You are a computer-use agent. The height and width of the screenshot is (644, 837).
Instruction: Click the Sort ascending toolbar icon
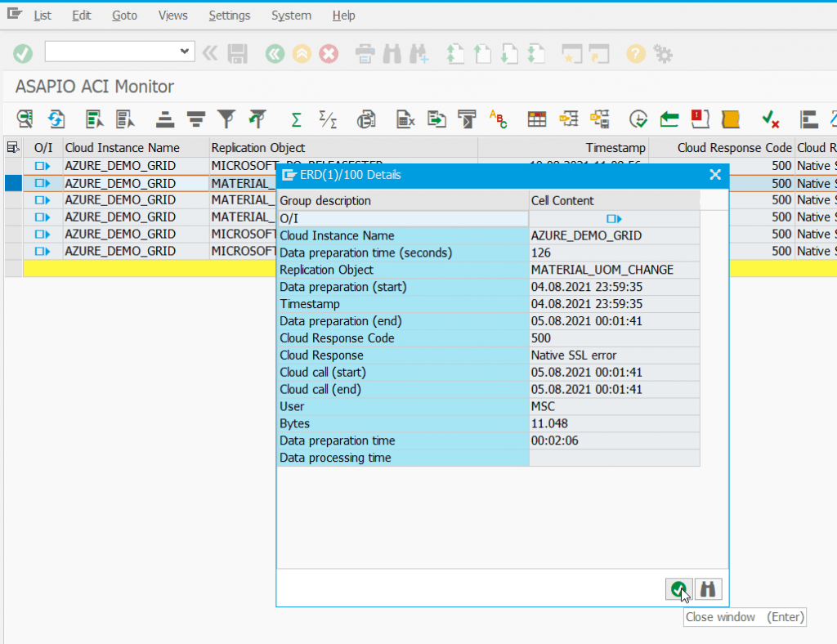(166, 119)
